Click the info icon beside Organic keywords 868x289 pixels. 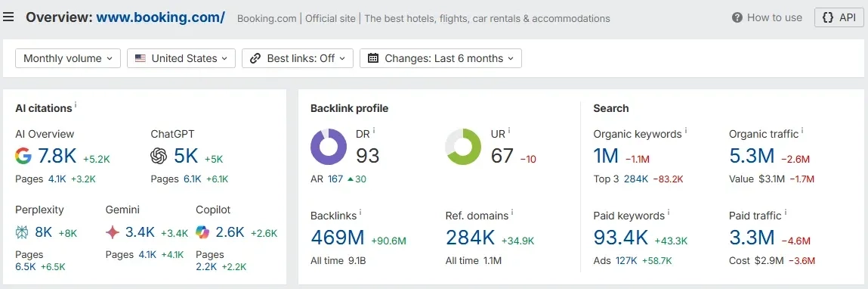[x=686, y=131]
